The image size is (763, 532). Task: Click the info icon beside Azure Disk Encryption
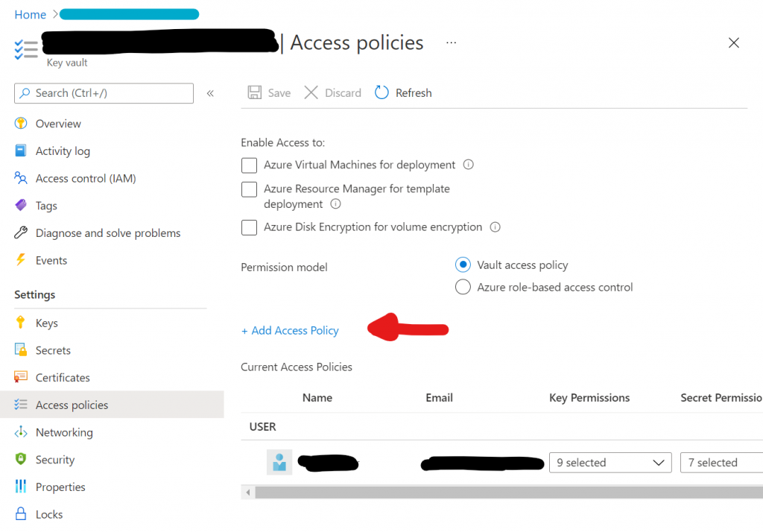(496, 227)
